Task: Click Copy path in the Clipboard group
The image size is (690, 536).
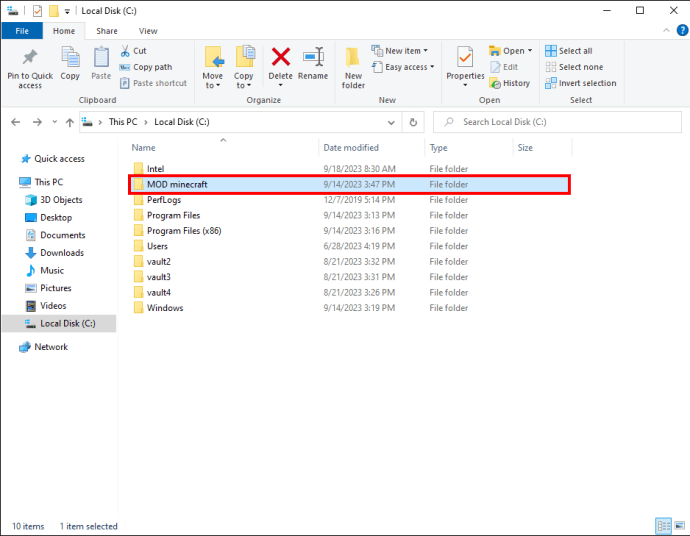Action: click(146, 67)
